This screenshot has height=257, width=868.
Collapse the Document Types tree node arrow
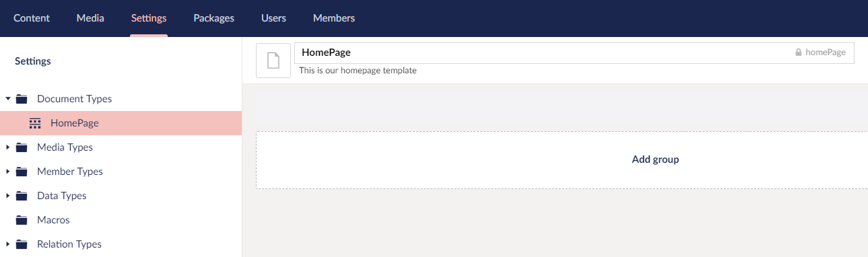[8, 99]
